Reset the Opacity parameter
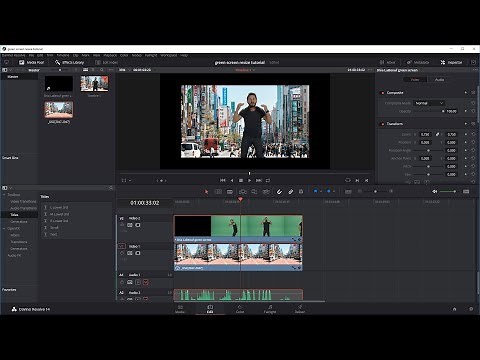 pyautogui.click(x=473, y=111)
